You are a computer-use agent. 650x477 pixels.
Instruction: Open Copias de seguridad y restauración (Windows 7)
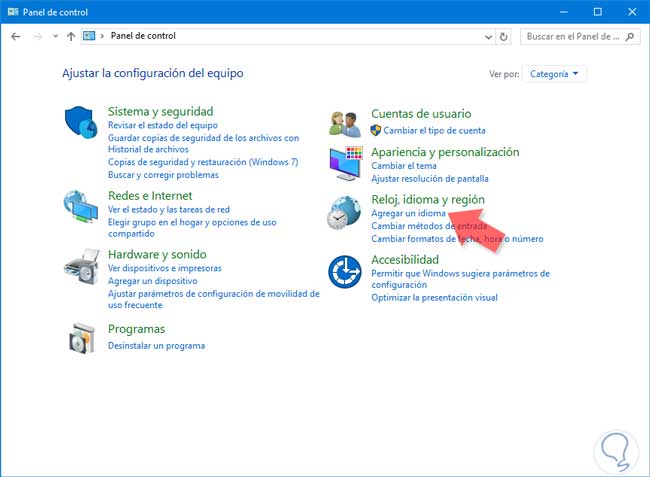click(x=203, y=162)
